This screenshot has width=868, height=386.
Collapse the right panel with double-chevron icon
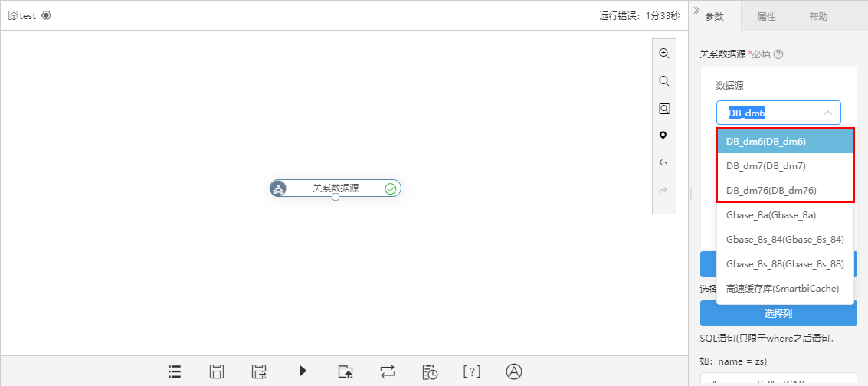696,10
